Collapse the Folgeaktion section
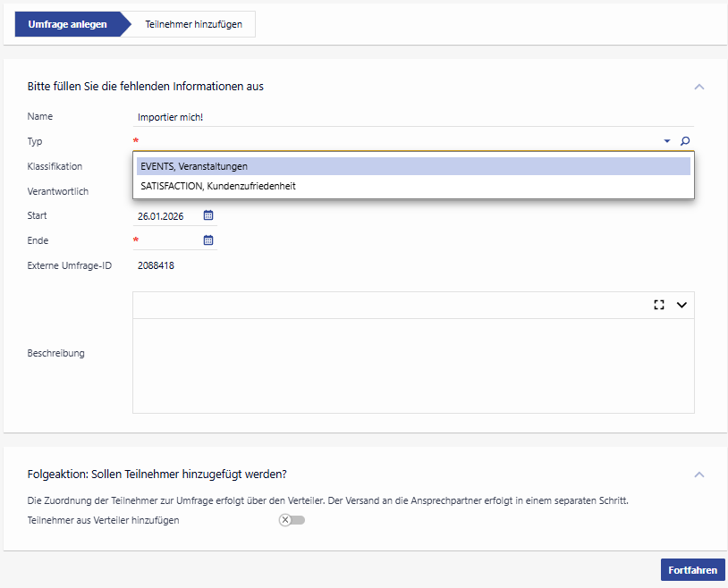The width and height of the screenshot is (728, 588). pos(699,474)
